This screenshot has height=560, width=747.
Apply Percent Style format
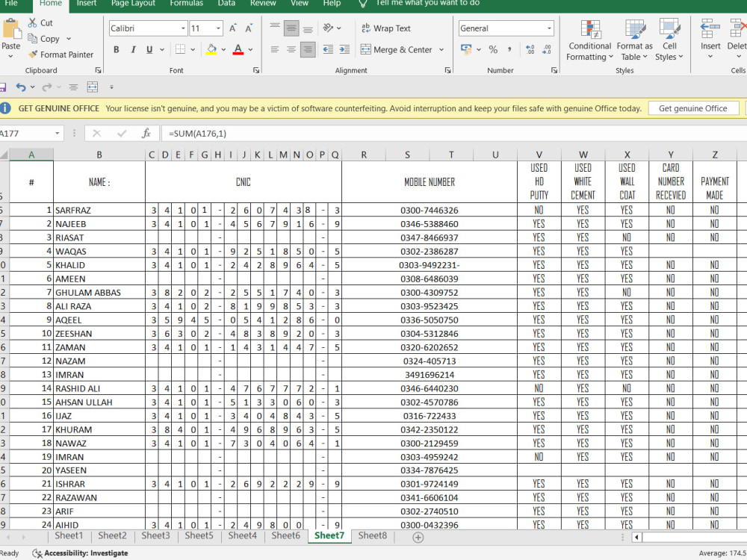tap(493, 49)
